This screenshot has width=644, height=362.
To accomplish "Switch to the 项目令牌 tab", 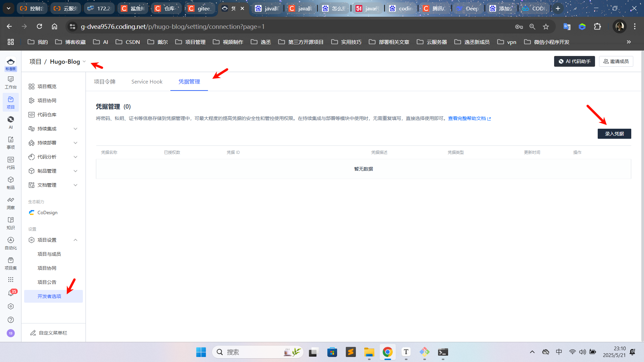I will point(105,82).
